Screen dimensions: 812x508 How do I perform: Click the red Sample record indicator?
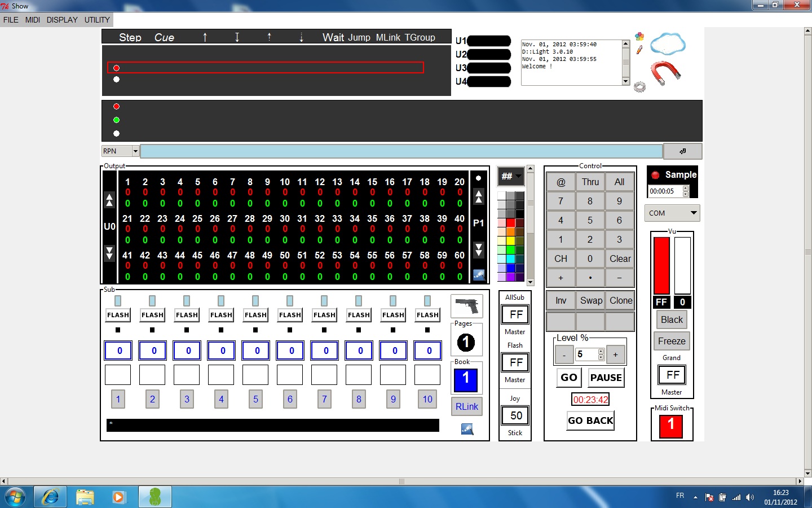[x=655, y=175]
